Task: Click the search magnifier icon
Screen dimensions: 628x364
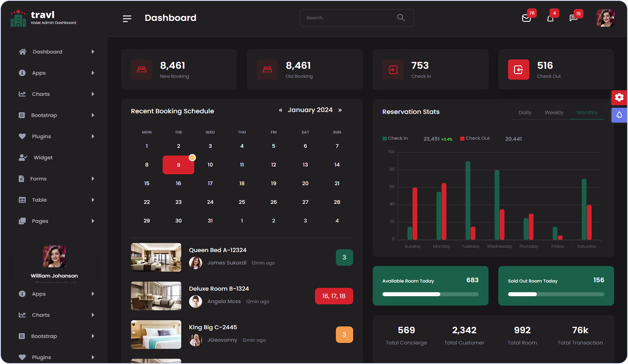Action: pos(401,18)
